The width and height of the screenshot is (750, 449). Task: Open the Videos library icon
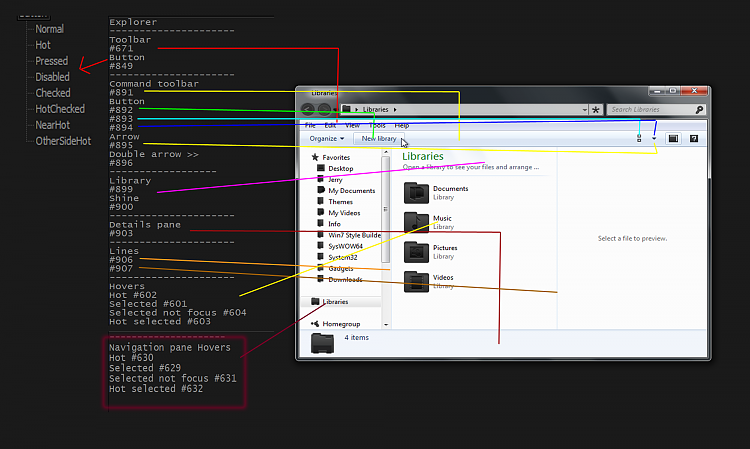(416, 282)
